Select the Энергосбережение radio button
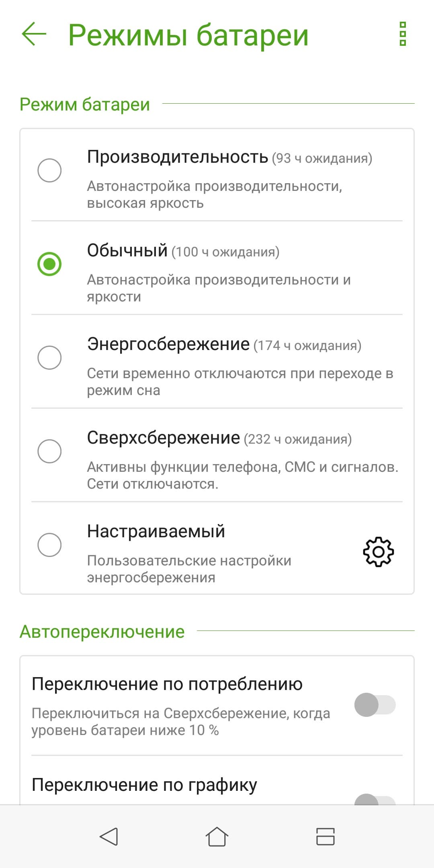Viewport: 434px width, 868px height. pos(49,358)
